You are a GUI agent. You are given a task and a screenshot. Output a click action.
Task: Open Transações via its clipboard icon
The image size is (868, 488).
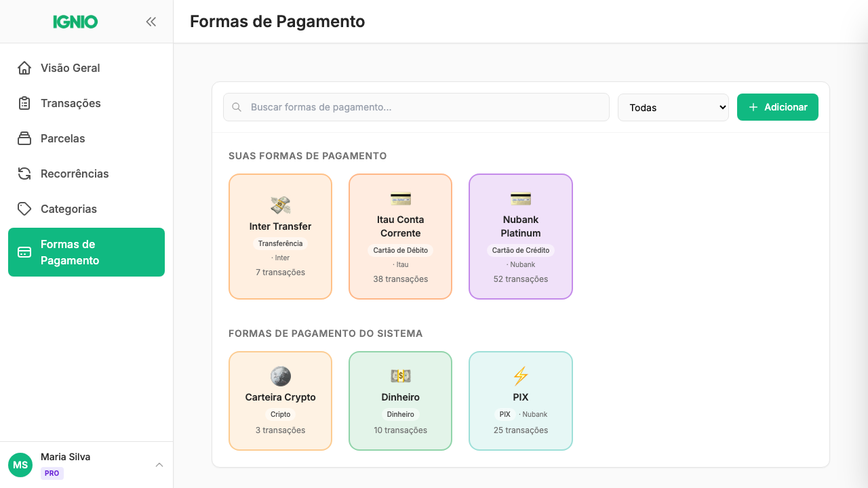24,103
